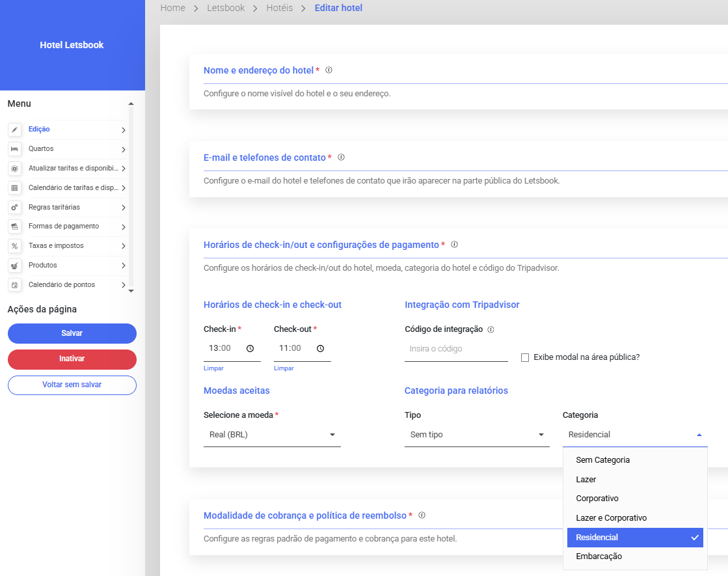Click Hotel Letsbook header title
The height and width of the screenshot is (576, 728).
tap(72, 45)
